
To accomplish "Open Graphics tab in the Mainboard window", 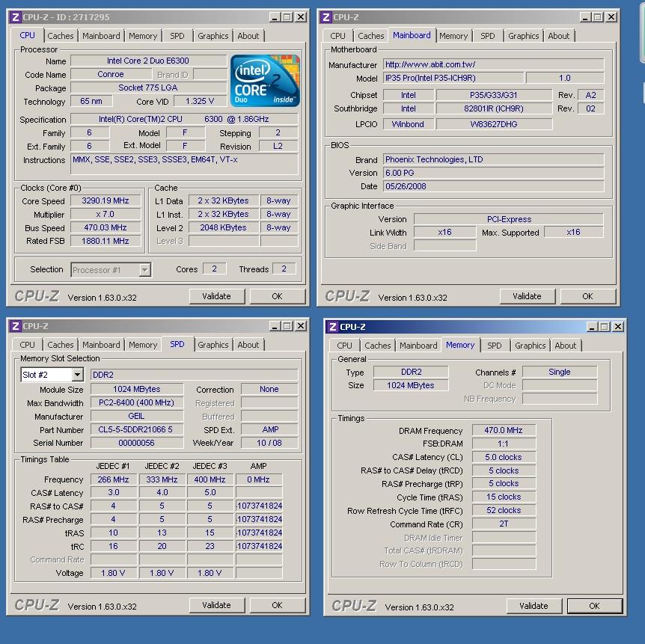I will click(x=523, y=36).
